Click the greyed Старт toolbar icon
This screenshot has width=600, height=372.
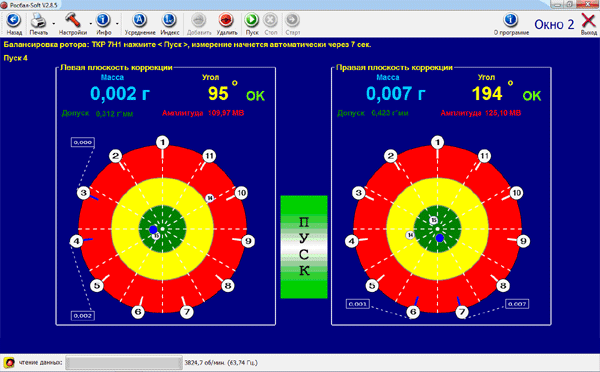pyautogui.click(x=293, y=23)
